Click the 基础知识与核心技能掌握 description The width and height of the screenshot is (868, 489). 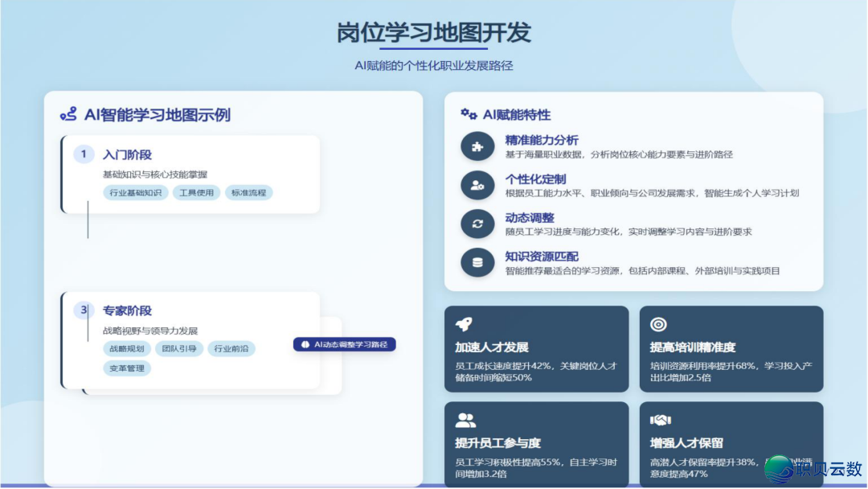[x=155, y=175]
